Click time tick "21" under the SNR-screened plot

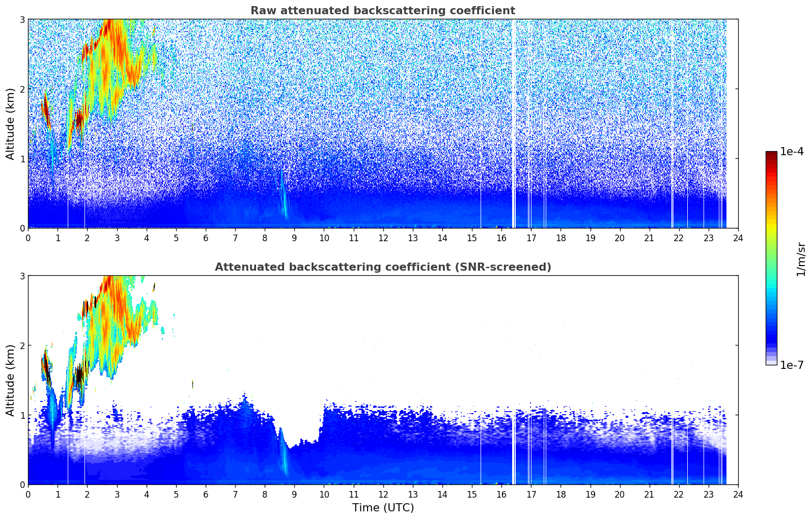pyautogui.click(x=649, y=494)
